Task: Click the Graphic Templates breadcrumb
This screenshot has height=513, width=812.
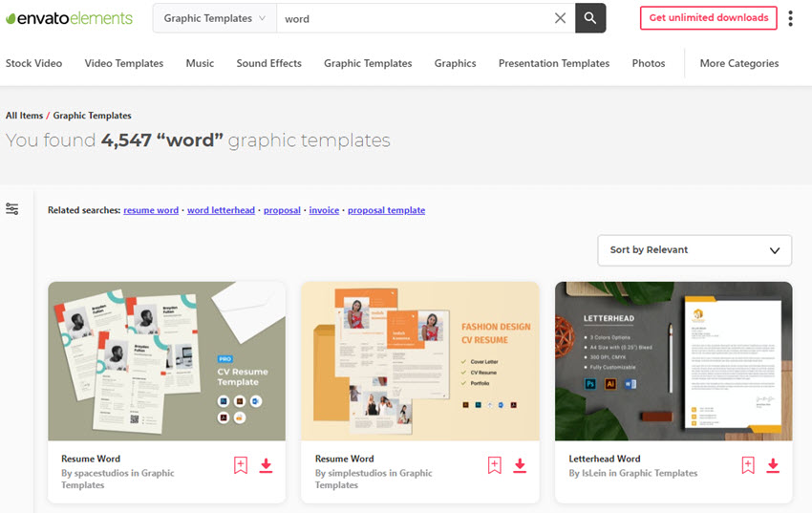Action: [92, 116]
